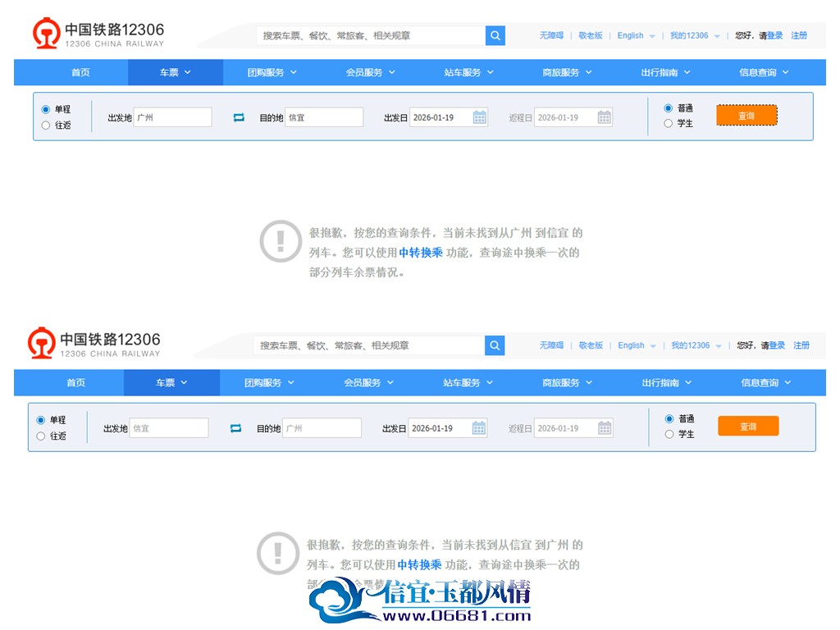Expand 站车服务 menu above the 出发地 信宜 form
This screenshot has height=630, width=840.
pos(468,382)
